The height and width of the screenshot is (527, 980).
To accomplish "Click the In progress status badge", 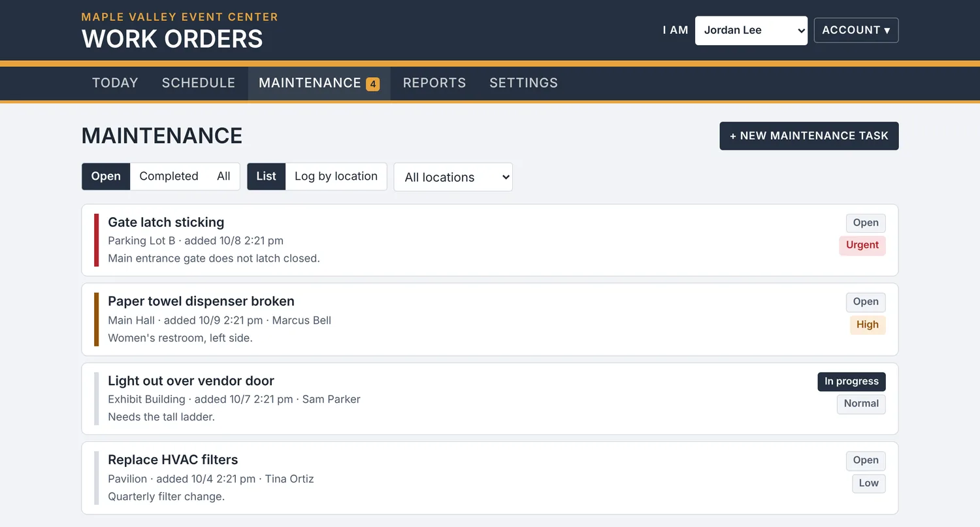I will (851, 382).
